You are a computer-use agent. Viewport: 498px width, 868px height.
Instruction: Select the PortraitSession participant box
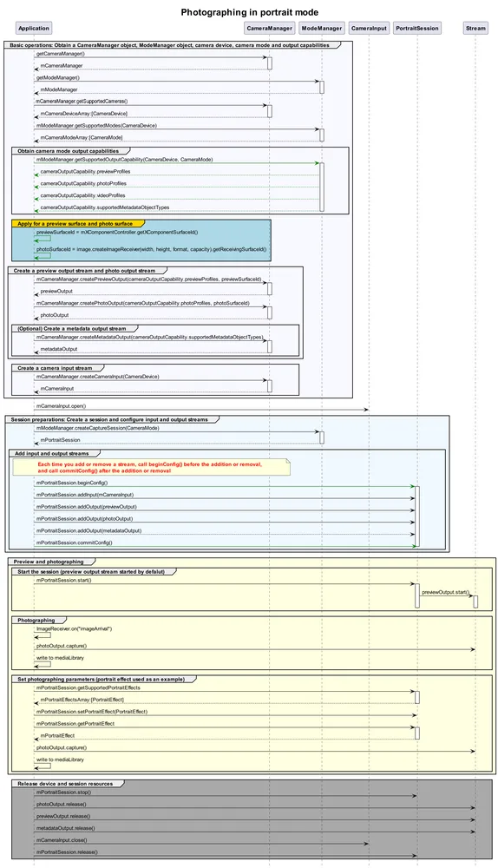(x=417, y=29)
